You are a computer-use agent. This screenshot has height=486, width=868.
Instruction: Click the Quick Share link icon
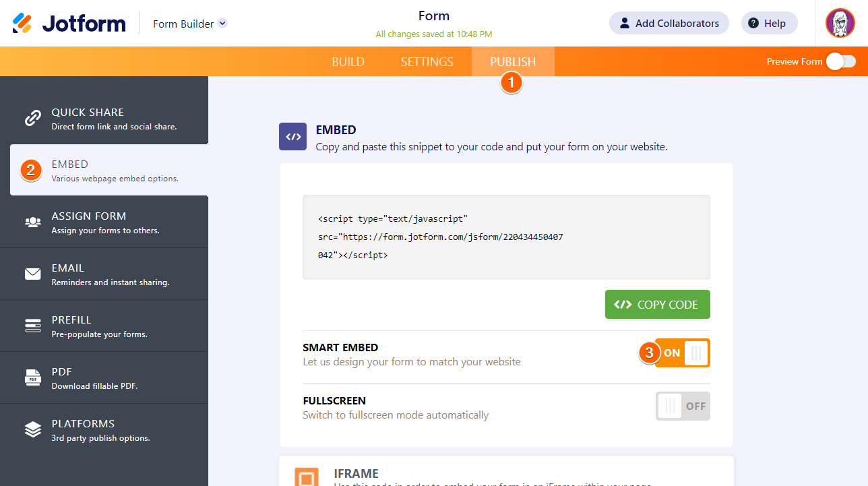[x=32, y=119]
